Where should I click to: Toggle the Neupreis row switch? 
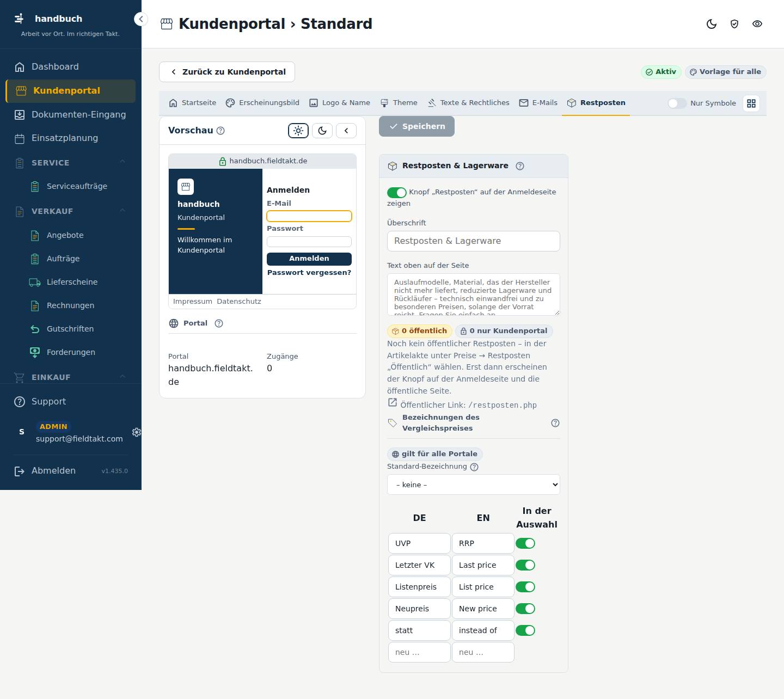click(525, 609)
